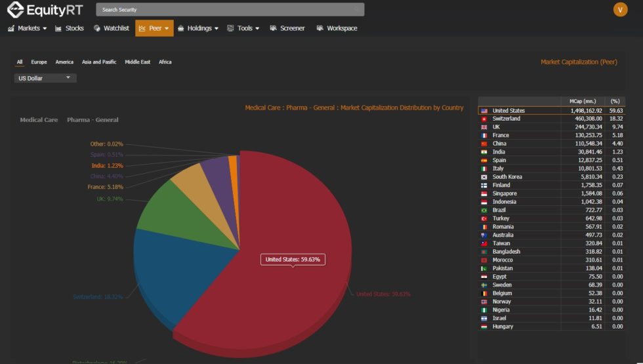643x364 pixels.
Task: Click the Switzerland flag icon in table
Action: 484,119
